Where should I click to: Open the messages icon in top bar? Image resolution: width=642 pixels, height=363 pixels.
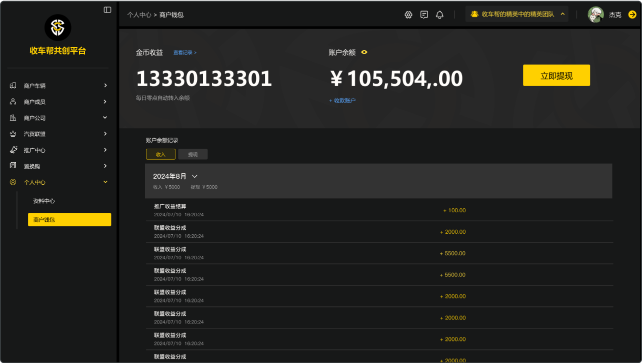point(424,15)
